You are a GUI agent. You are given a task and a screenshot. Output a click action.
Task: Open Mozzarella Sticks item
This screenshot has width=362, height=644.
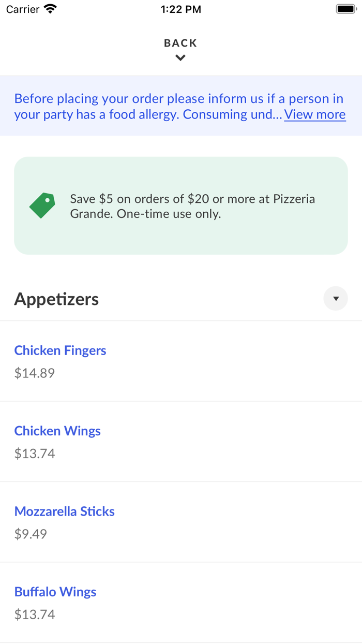[64, 511]
